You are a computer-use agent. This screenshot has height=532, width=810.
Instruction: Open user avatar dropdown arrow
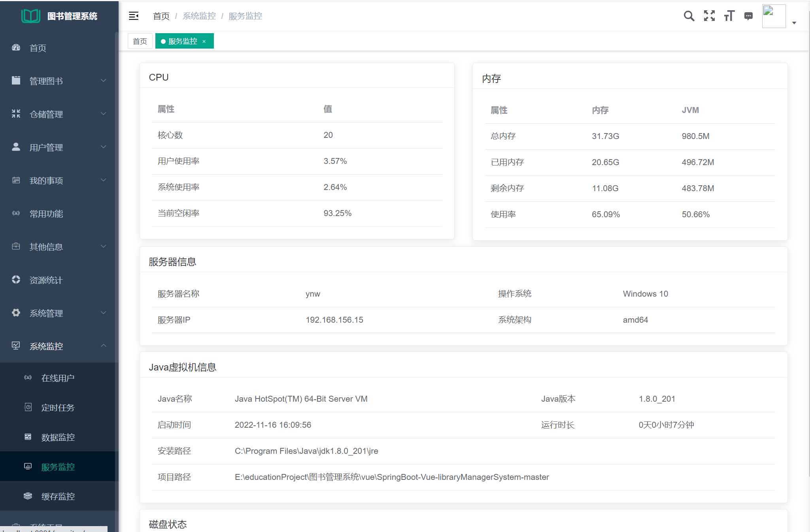tap(794, 23)
